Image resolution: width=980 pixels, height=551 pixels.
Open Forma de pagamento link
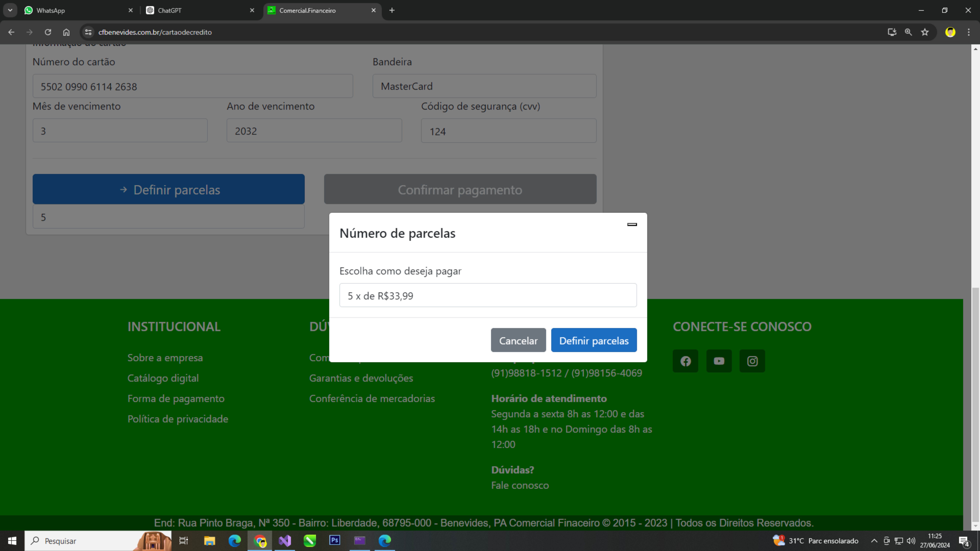pyautogui.click(x=176, y=399)
